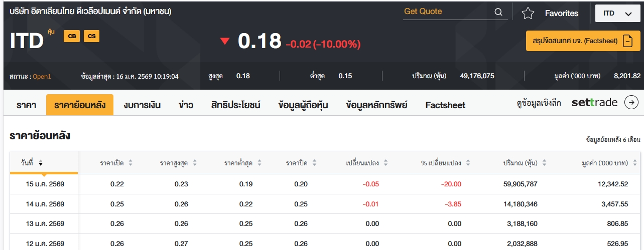644x250 pixels.
Task: Click value cell 12,342.52
Action: (612, 184)
